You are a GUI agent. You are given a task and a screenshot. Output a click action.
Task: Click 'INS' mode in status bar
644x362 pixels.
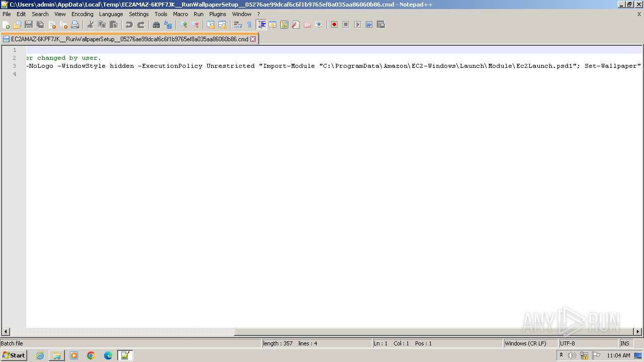pyautogui.click(x=625, y=343)
